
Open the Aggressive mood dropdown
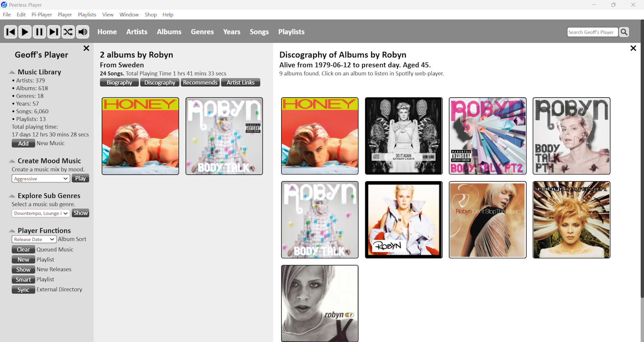(41, 179)
